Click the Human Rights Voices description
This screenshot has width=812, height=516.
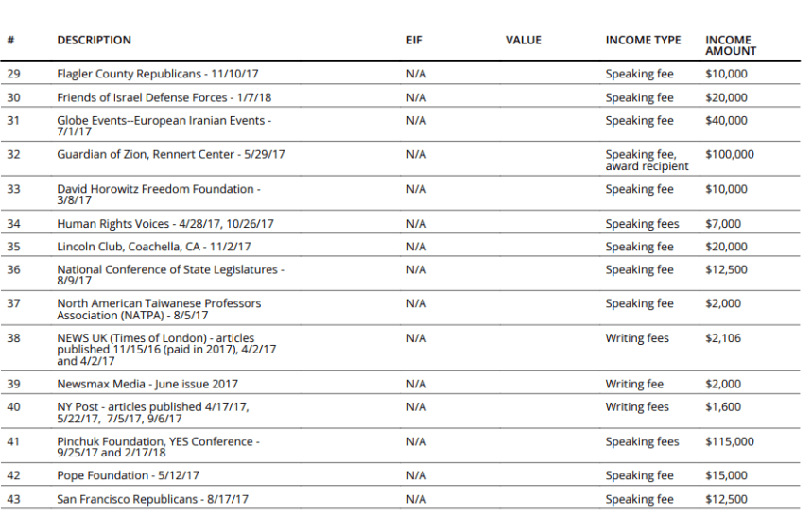pos(165,224)
